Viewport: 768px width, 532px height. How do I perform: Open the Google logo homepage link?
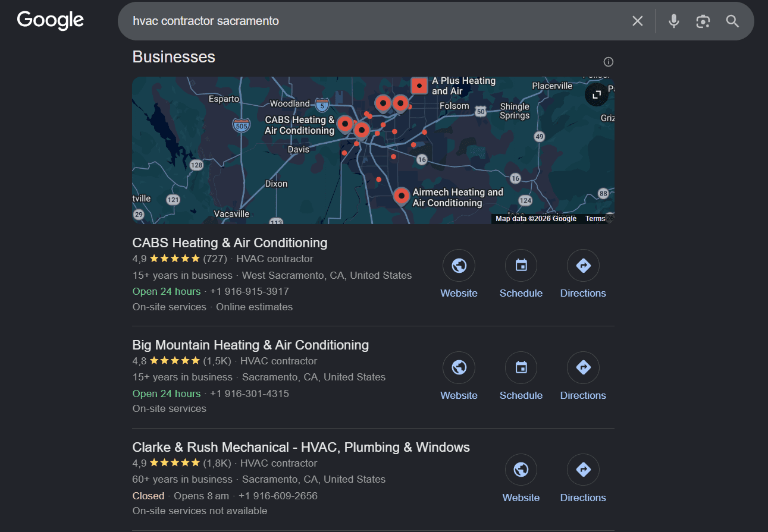pos(51,20)
